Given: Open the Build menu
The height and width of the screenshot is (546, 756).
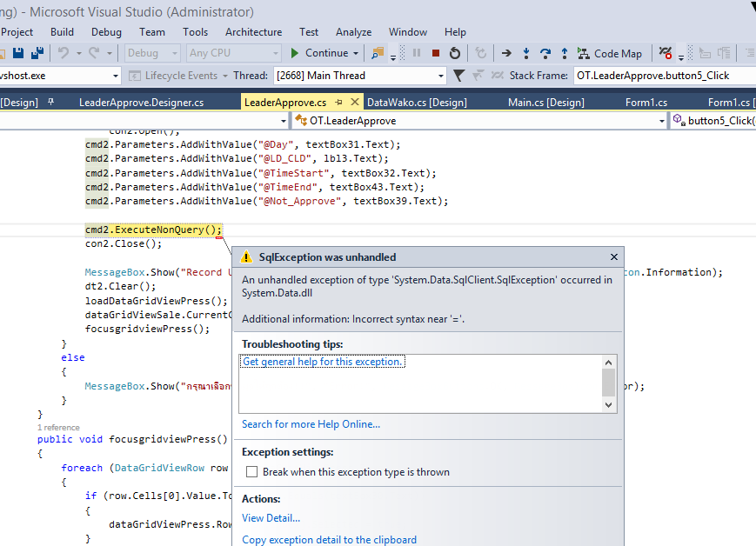Looking at the screenshot, I should click(62, 32).
